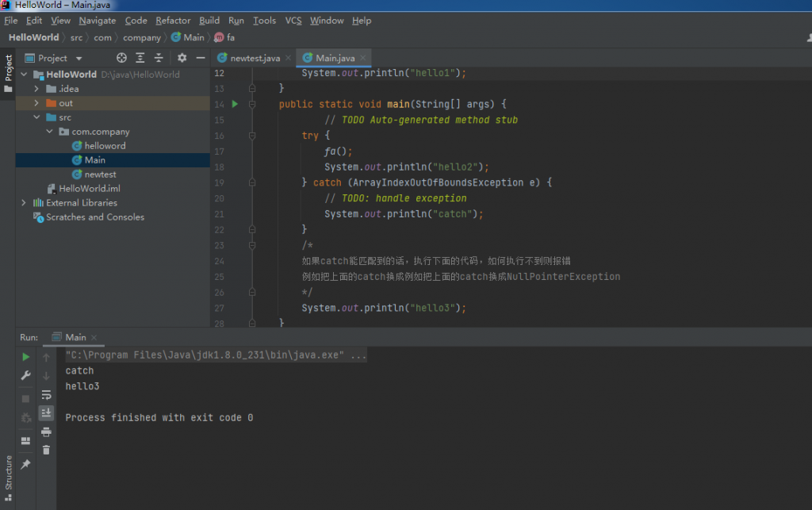Select the Main class in project tree
Image resolution: width=812 pixels, height=510 pixels.
pos(95,160)
